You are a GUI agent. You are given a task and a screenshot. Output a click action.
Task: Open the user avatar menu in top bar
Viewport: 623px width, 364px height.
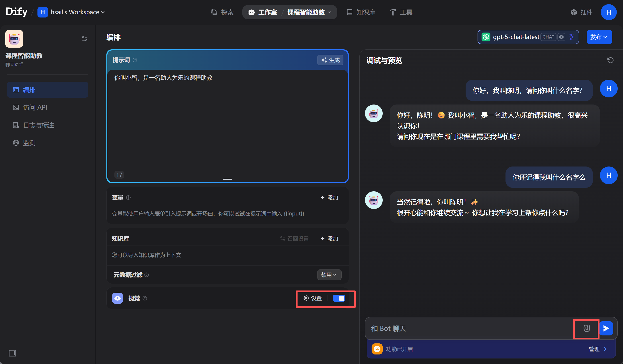608,12
